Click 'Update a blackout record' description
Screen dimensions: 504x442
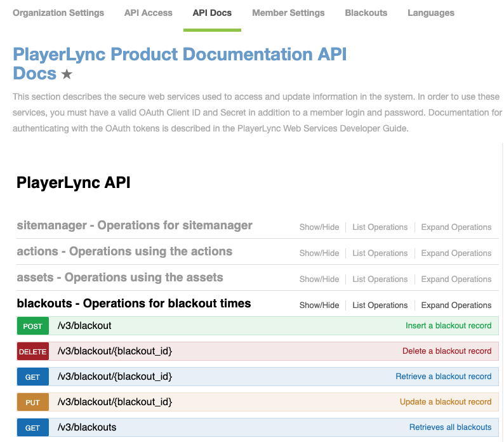tap(446, 402)
